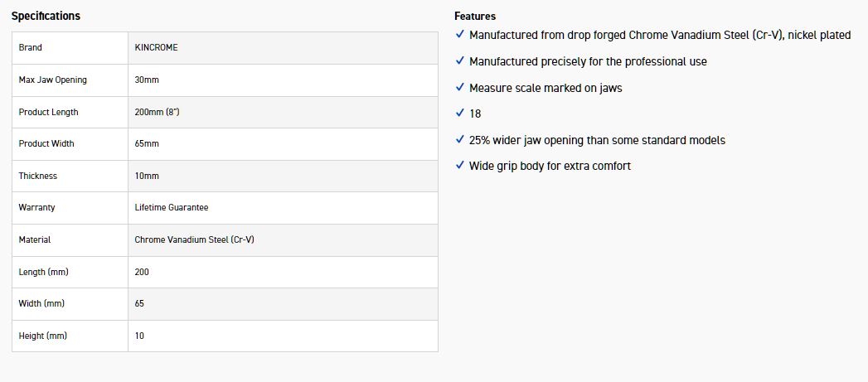Click the Product Width row label
This screenshot has width=868, height=382.
coord(46,143)
